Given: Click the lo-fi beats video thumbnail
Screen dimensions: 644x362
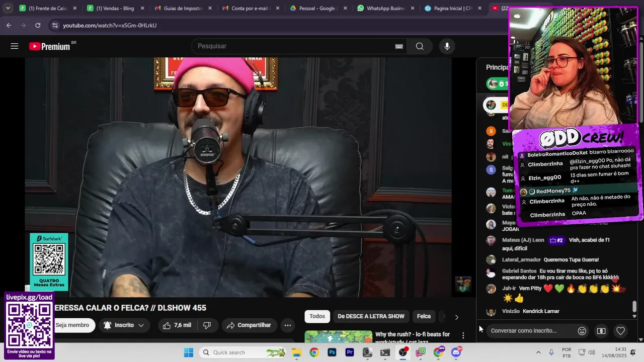Looking at the screenshot, I should (338, 336).
